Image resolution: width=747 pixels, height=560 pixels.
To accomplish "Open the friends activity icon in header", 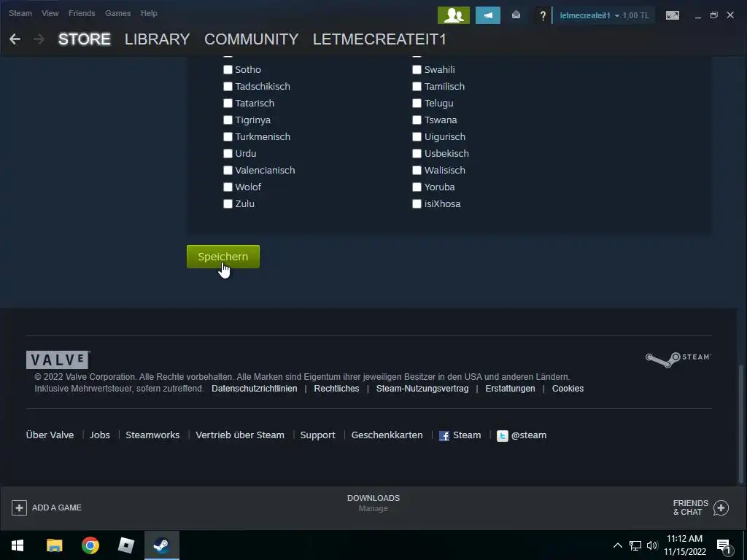I will [454, 15].
